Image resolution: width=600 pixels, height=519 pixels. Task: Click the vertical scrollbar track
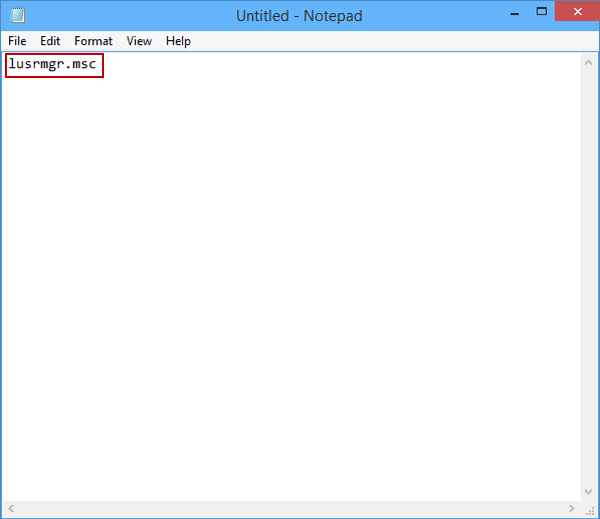coord(589,277)
